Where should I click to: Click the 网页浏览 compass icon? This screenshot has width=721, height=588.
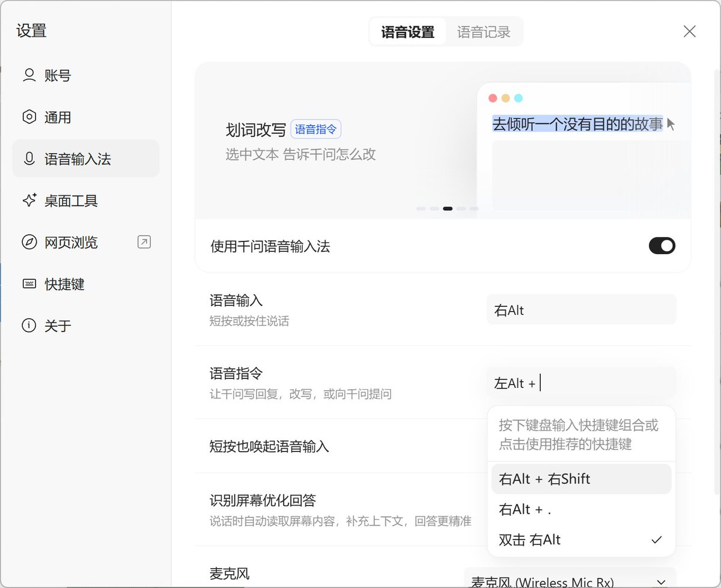29,242
